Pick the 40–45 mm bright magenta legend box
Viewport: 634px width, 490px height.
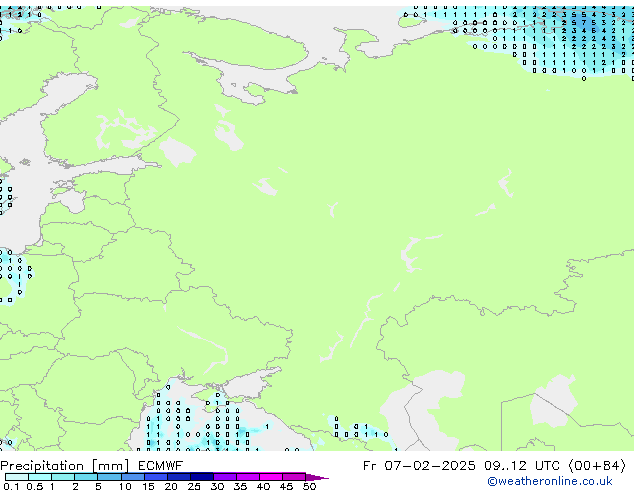pos(271,477)
